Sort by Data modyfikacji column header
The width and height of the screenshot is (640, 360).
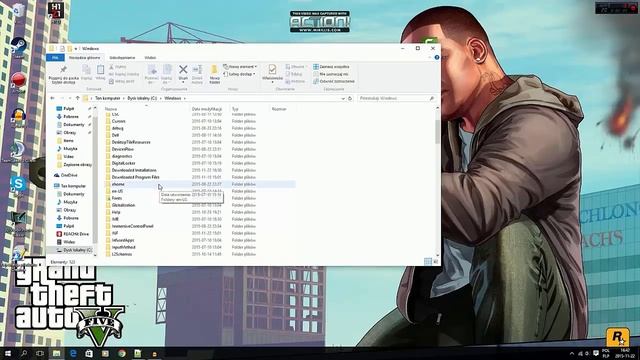pos(207,109)
